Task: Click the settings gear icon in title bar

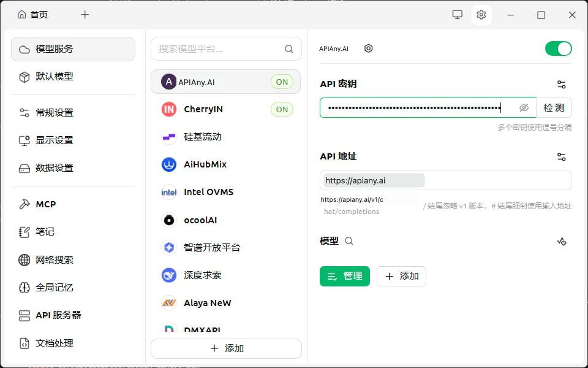Action: click(481, 15)
